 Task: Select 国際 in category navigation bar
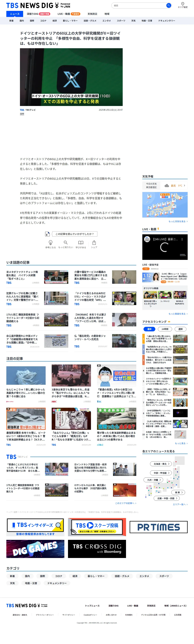(32, 21)
